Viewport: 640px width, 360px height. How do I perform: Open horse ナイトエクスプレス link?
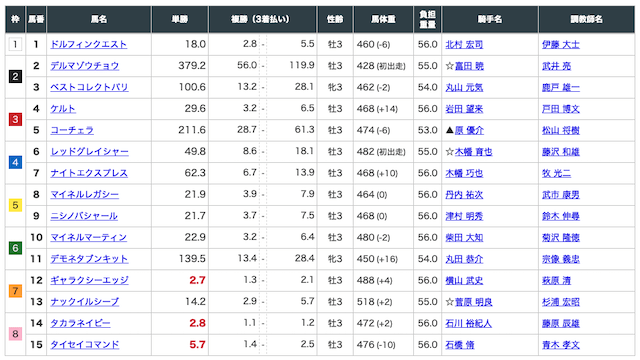(x=89, y=173)
